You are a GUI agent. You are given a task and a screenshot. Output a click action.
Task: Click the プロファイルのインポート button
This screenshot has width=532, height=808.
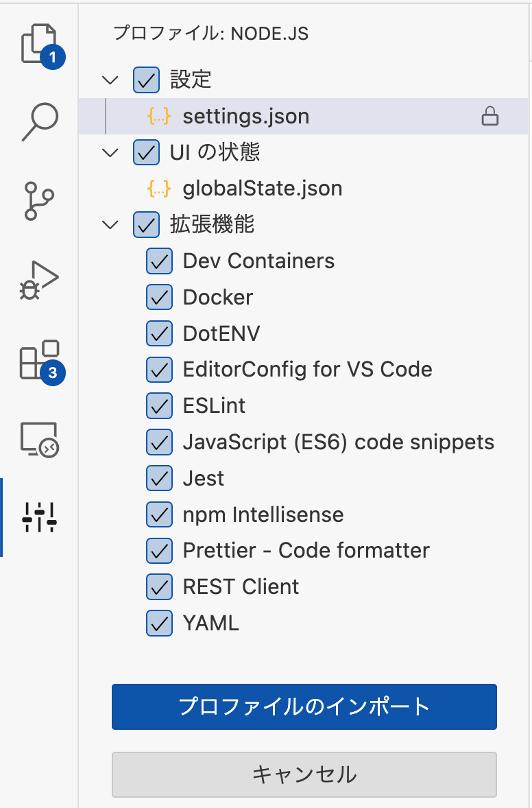pos(304,706)
